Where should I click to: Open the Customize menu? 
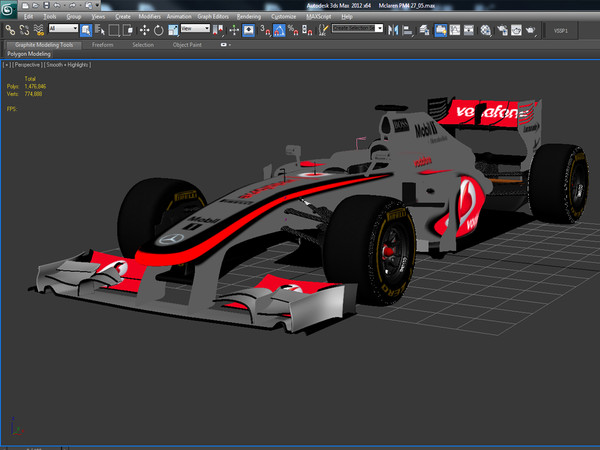pos(283,16)
